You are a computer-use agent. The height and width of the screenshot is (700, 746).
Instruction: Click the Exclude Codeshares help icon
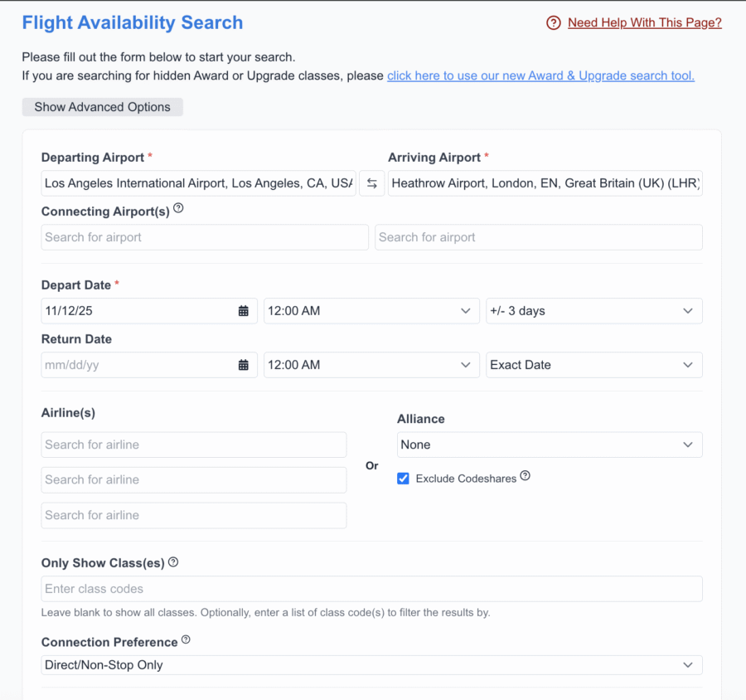(525, 478)
